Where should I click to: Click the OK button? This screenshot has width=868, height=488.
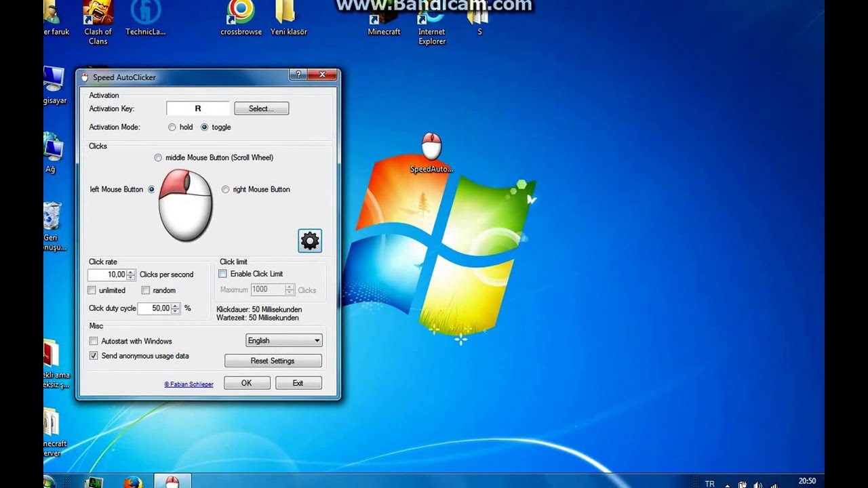point(246,383)
